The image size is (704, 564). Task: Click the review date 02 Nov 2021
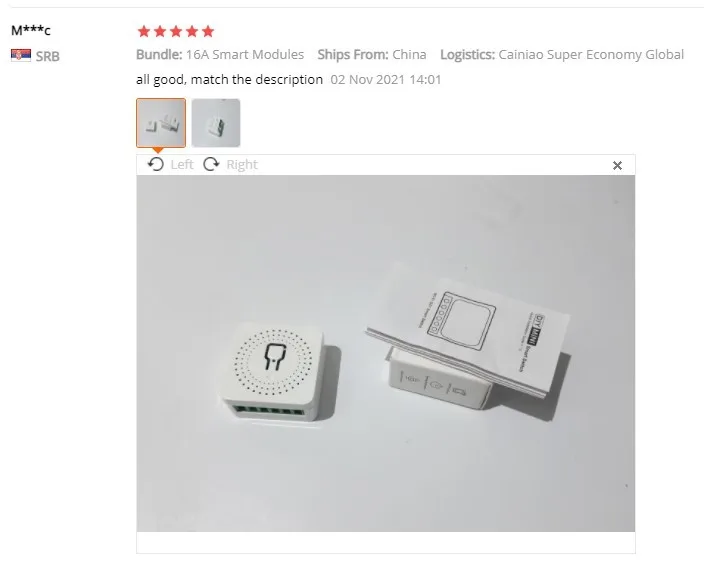pos(368,79)
